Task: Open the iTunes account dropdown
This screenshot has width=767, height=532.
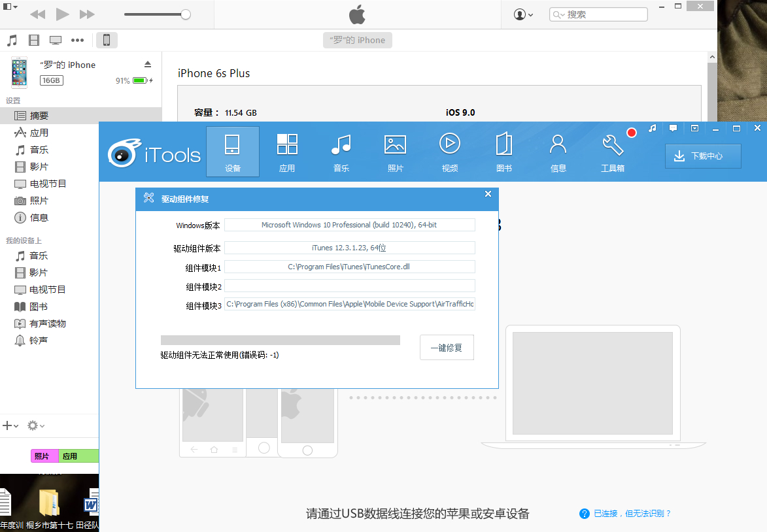Action: tap(523, 14)
